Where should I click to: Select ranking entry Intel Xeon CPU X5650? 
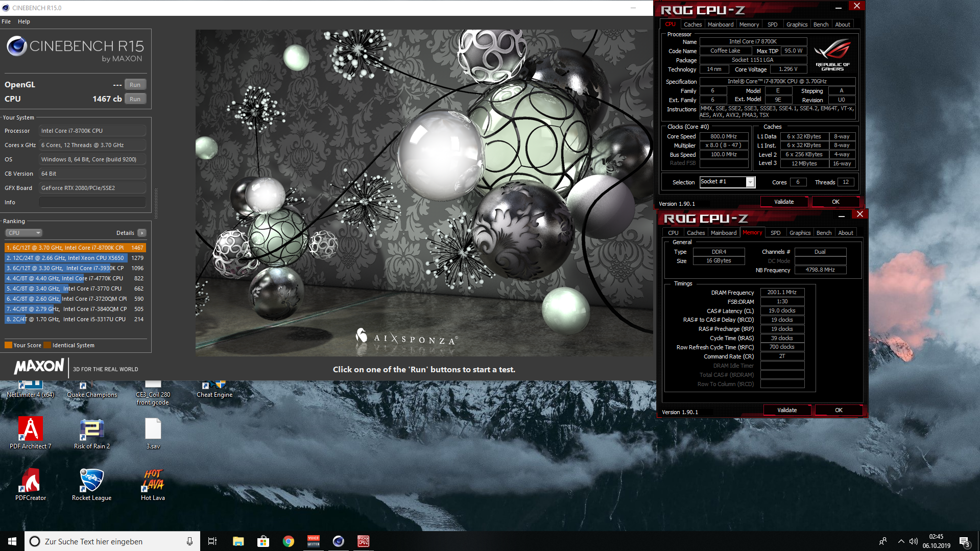click(x=75, y=258)
